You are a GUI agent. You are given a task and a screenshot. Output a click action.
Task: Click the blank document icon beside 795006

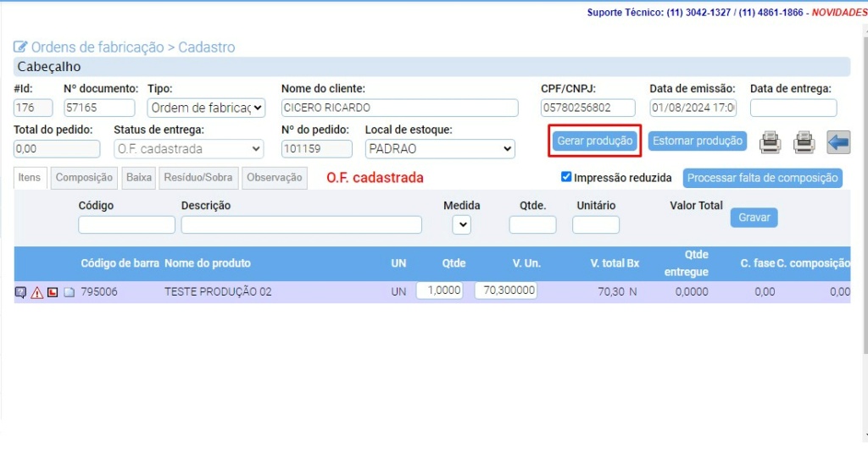(70, 292)
